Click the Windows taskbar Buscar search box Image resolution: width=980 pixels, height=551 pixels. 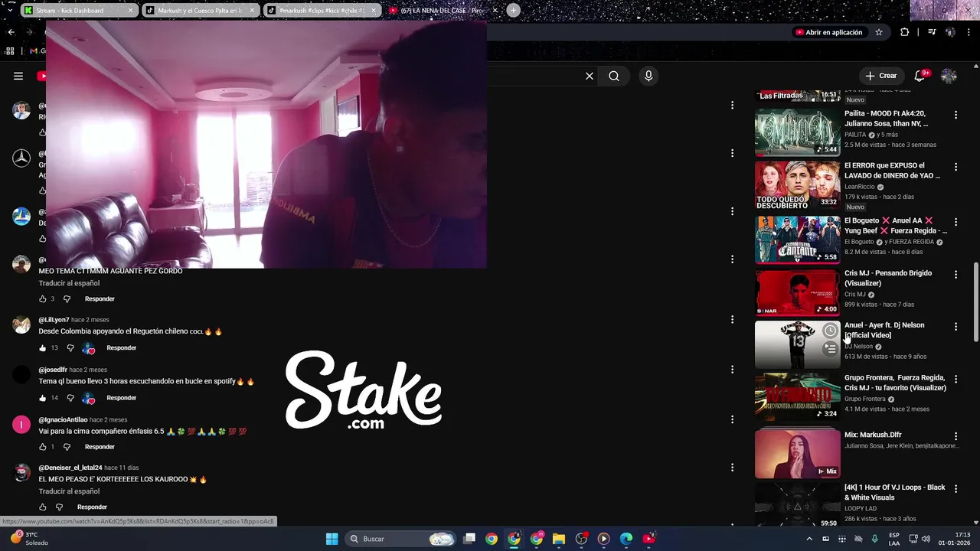[x=400, y=539]
